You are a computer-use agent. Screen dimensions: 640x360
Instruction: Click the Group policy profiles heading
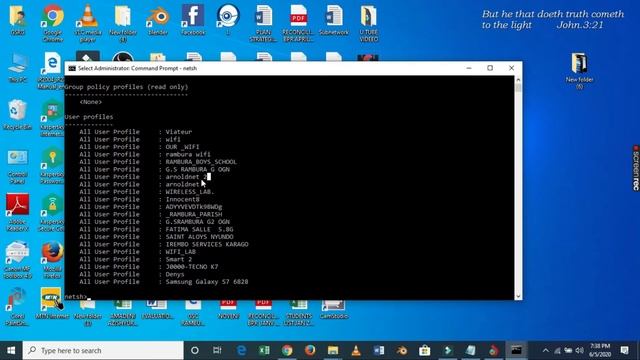127,87
